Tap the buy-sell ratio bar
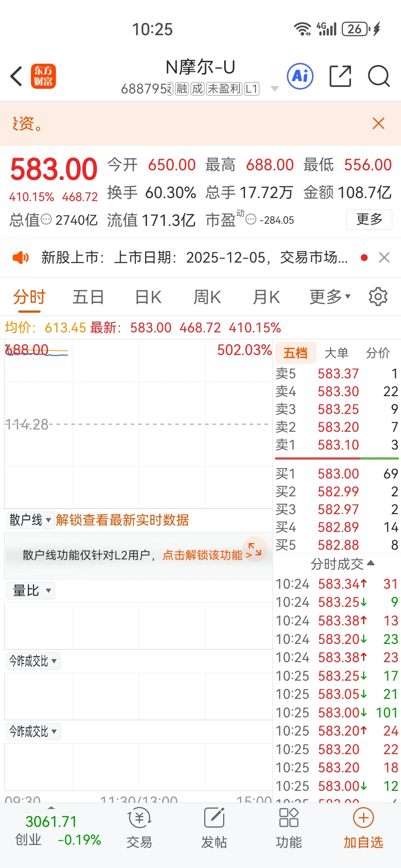Image resolution: width=401 pixels, height=868 pixels. (x=337, y=458)
